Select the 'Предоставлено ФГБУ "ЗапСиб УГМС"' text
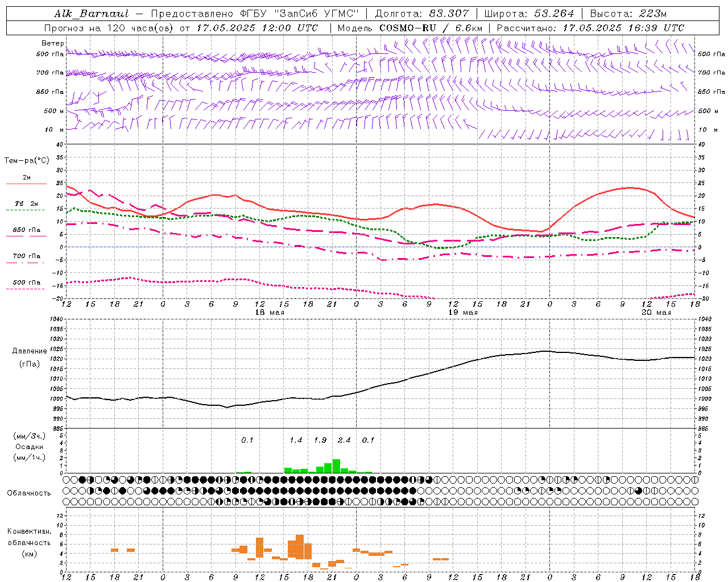 pos(255,14)
